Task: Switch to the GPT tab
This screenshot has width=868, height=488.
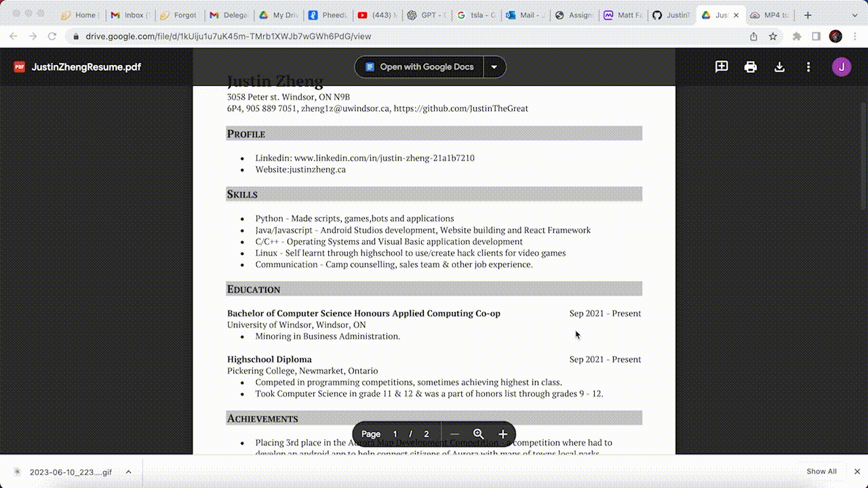Action: click(x=426, y=15)
